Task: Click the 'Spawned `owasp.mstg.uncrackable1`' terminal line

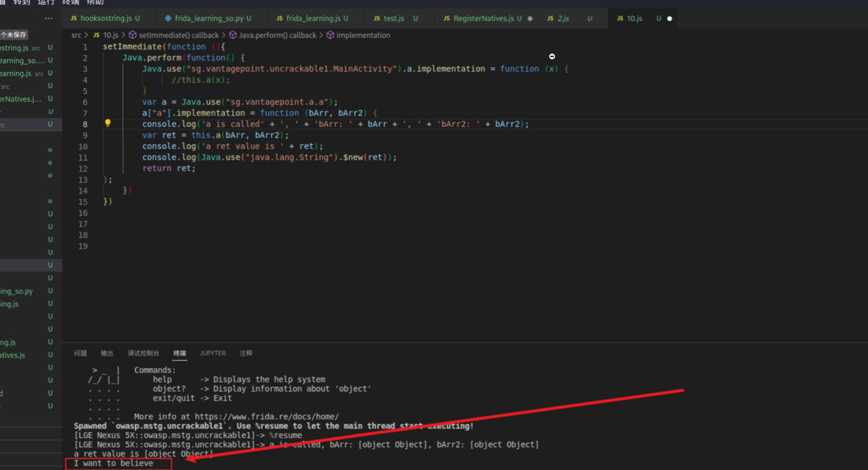Action: tap(273, 426)
